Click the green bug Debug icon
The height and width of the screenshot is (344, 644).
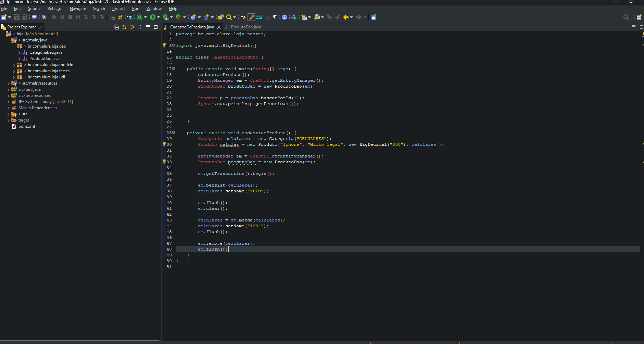tap(140, 17)
